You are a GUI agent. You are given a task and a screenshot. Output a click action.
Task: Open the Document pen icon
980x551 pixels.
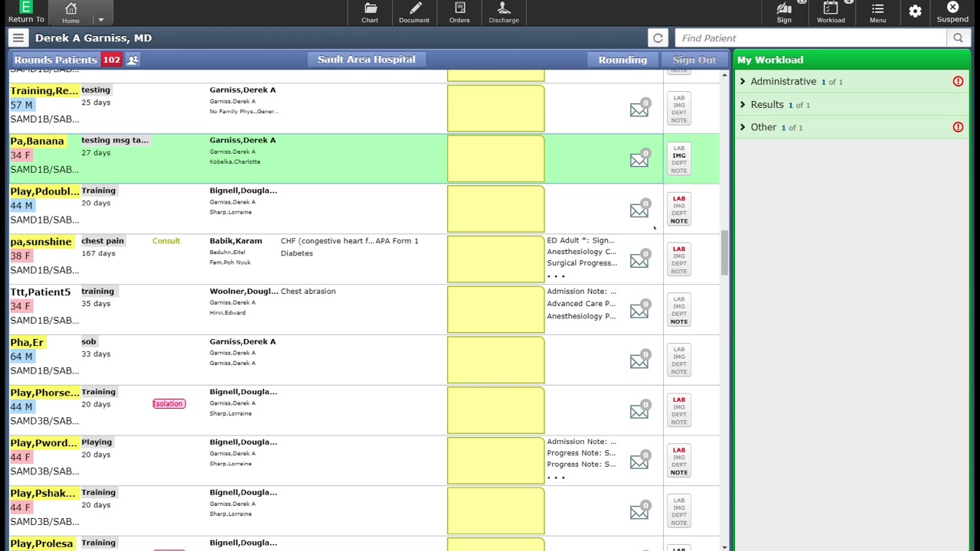tap(414, 12)
